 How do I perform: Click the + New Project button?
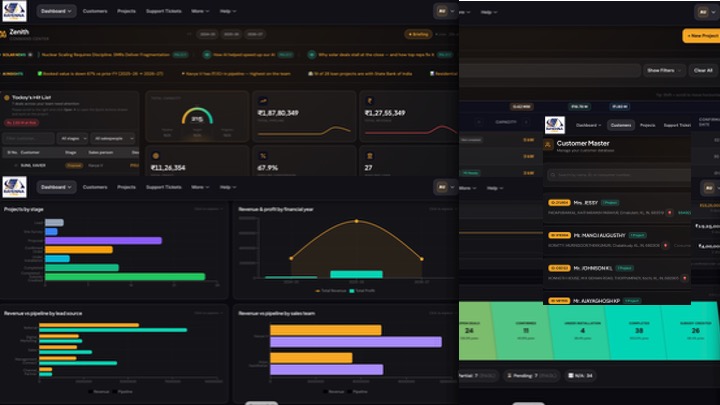pyautogui.click(x=701, y=36)
